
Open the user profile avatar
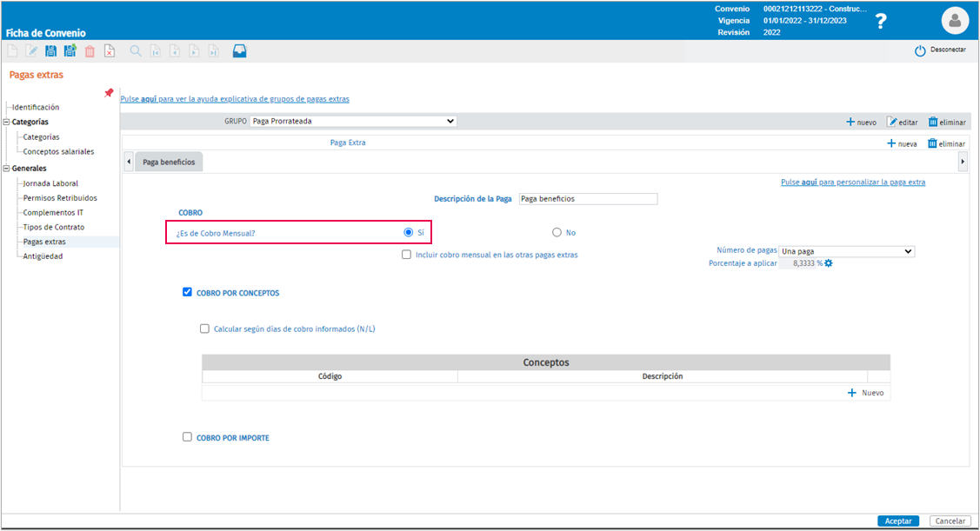tap(955, 21)
